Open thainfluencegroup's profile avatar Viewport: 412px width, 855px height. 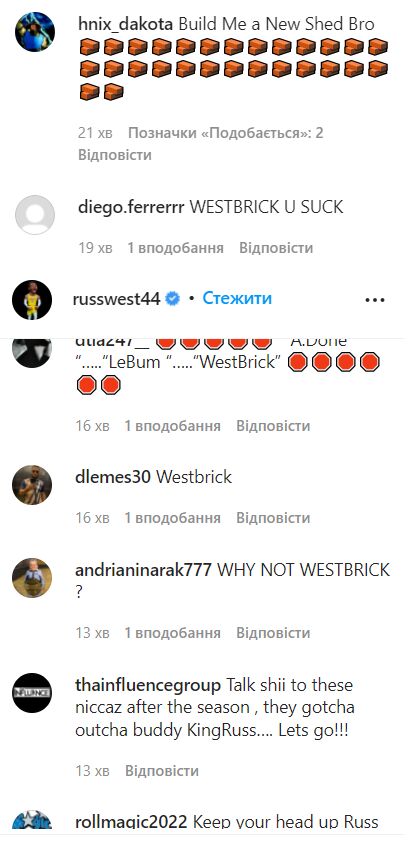[32, 693]
